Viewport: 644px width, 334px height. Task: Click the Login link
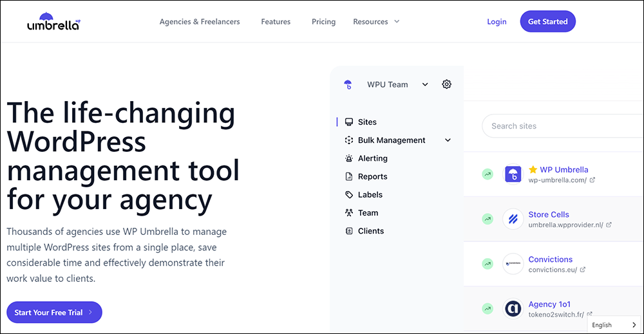(x=497, y=22)
